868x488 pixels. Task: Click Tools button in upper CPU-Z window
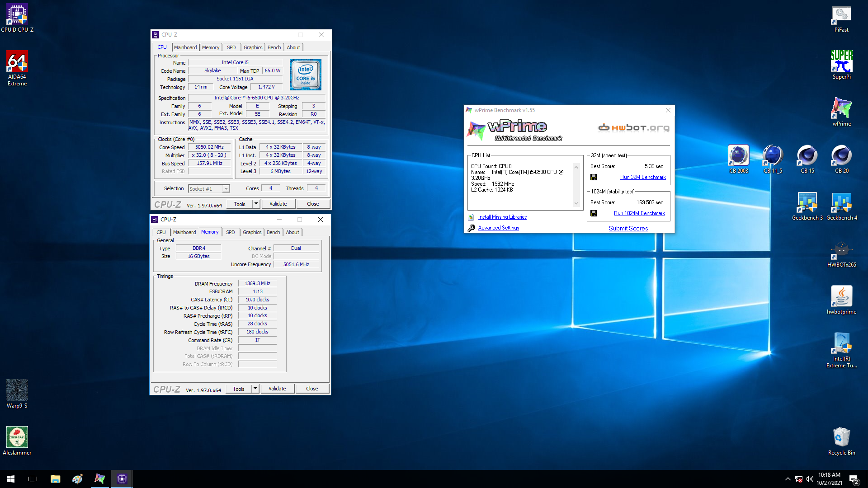coord(240,204)
